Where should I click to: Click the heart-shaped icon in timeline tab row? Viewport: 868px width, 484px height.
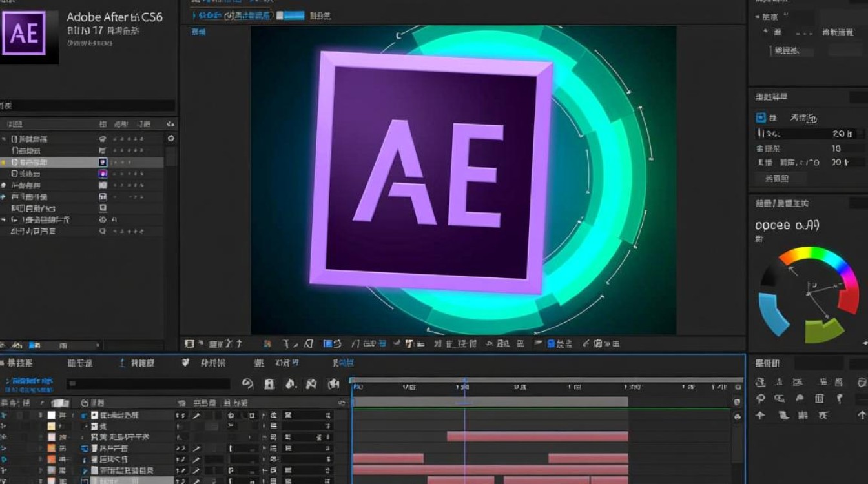click(x=186, y=363)
